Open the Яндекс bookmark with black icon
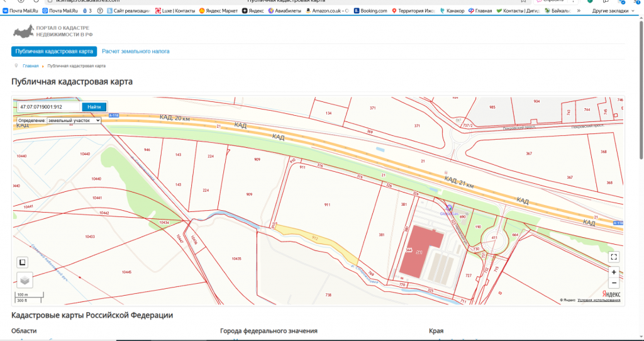 point(253,11)
